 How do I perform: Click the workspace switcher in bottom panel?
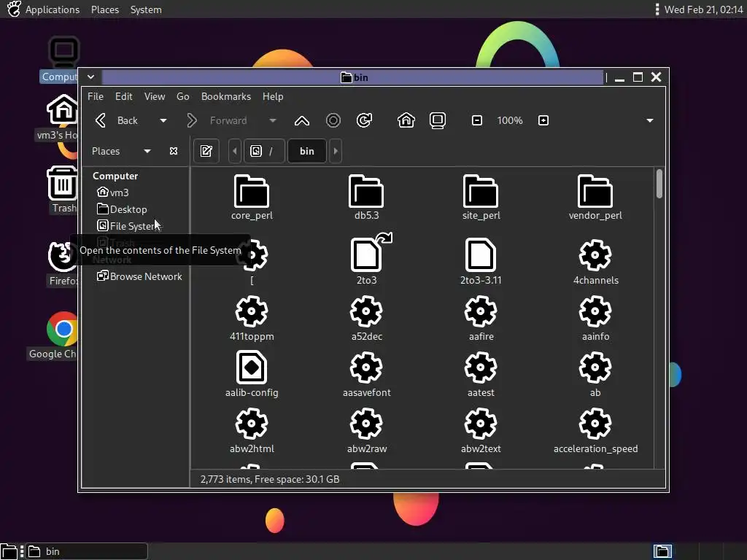coord(662,551)
